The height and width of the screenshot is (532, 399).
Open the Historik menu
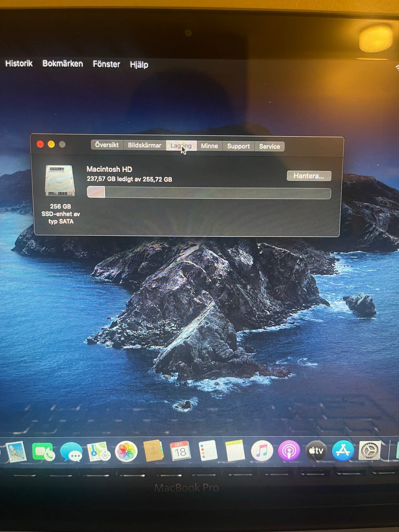point(19,64)
